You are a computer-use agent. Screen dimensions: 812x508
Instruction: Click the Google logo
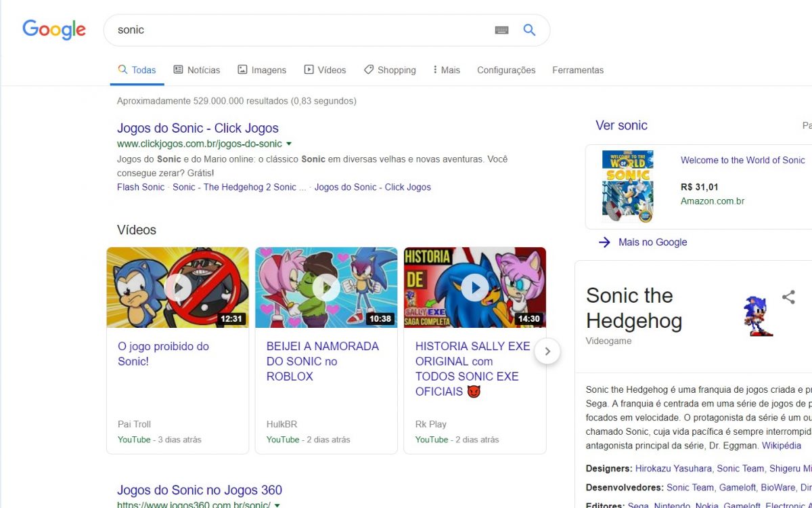click(x=54, y=30)
